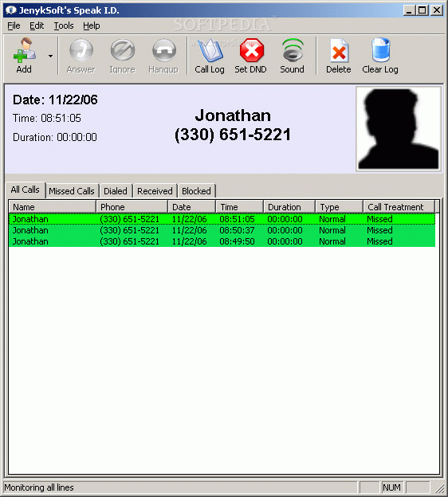This screenshot has width=448, height=497.
Task: Minimize the Speak I.D. window
Action: click(x=409, y=10)
